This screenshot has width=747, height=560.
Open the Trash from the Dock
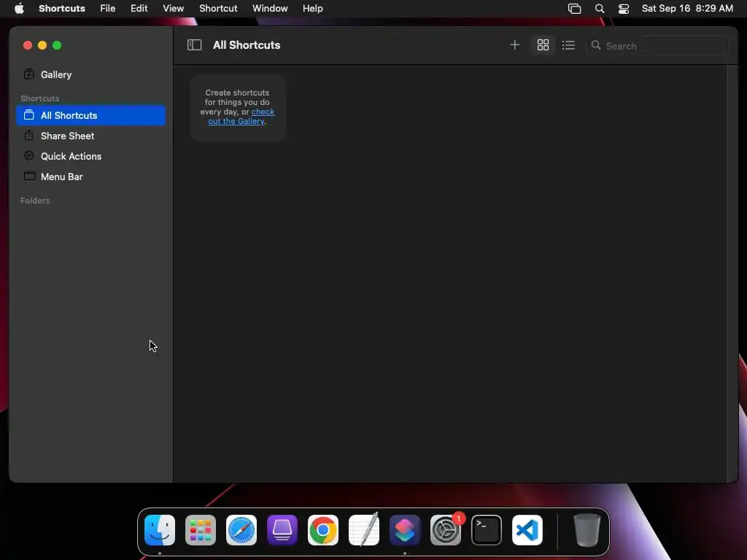[587, 530]
